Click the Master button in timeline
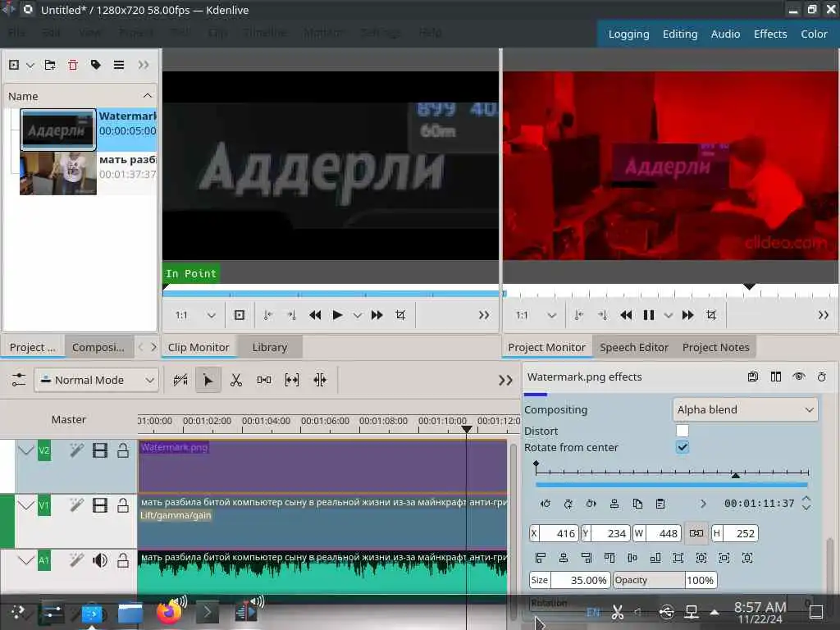Viewport: 840px width, 630px height. 69,419
